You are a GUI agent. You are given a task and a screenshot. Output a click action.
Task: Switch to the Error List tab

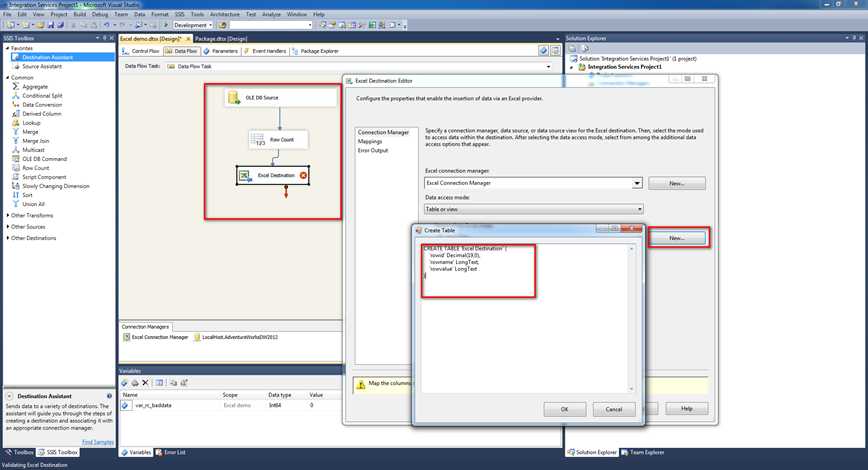tap(170, 452)
